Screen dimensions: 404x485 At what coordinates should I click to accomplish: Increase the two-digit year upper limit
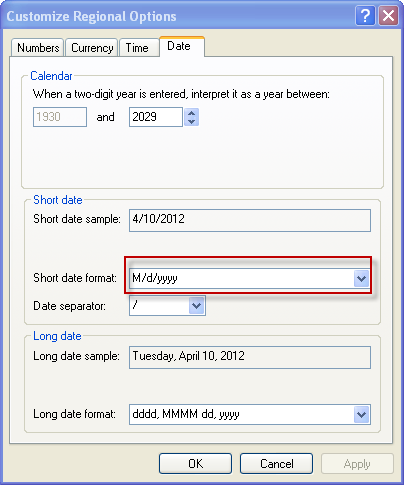[191, 113]
